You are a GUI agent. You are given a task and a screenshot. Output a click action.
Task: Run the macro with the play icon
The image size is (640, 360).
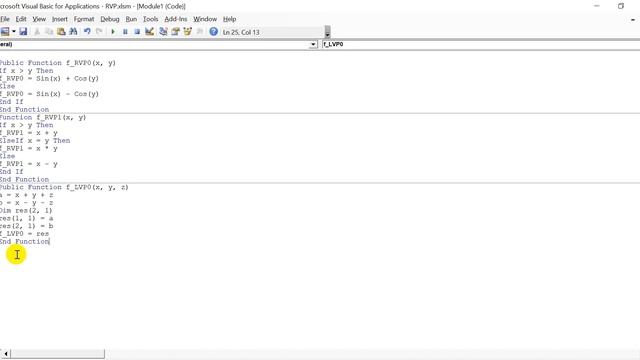(x=113, y=31)
